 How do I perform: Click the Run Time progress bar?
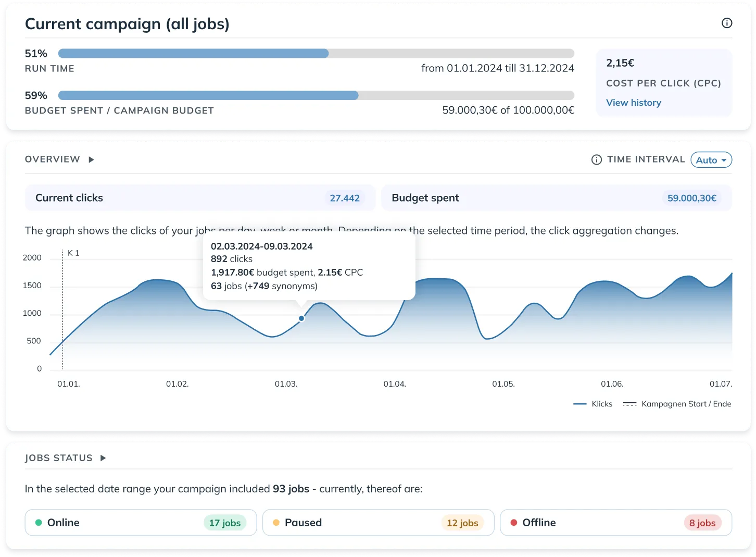pos(316,54)
